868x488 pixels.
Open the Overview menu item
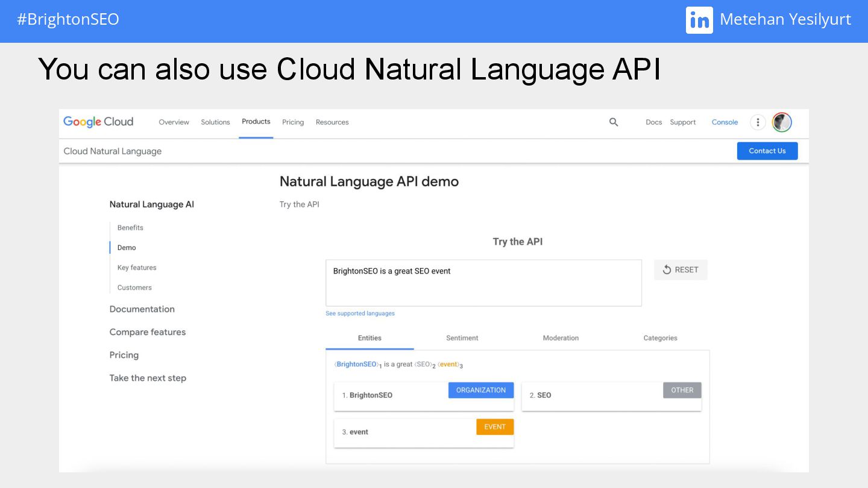pos(174,122)
